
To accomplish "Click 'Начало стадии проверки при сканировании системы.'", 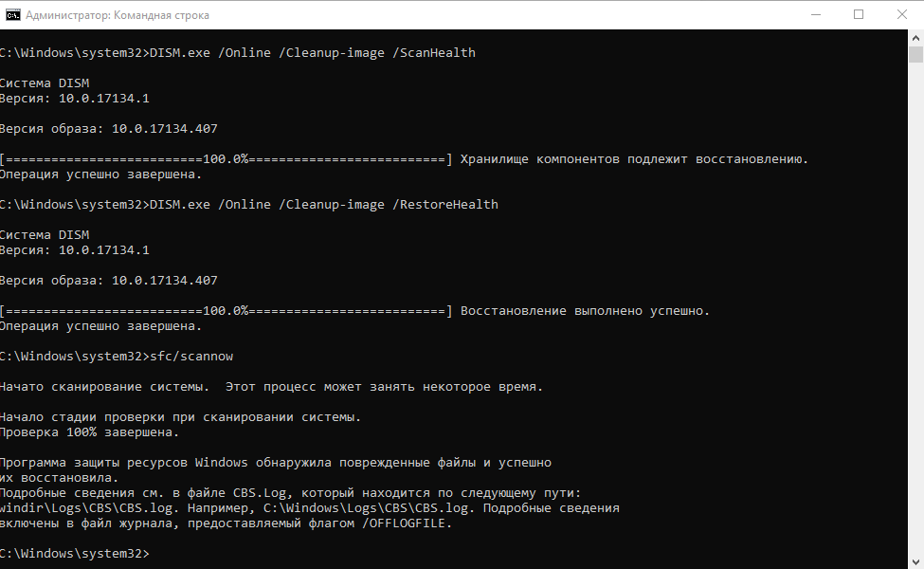I will [x=180, y=417].
